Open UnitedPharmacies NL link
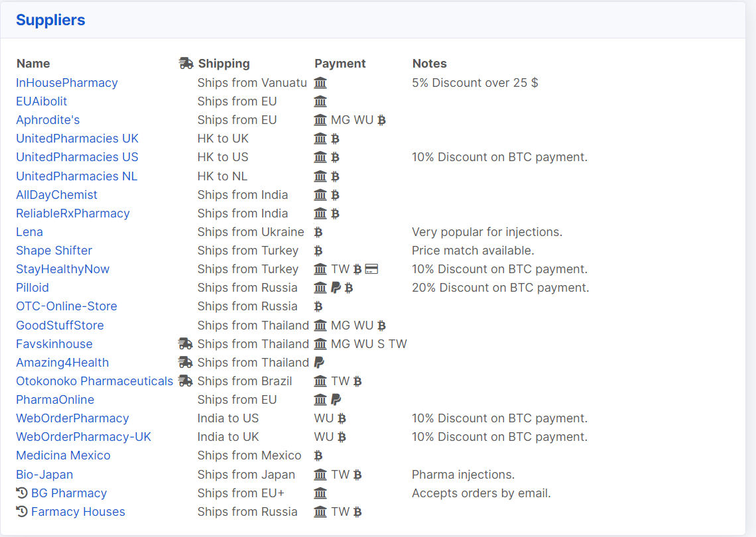The width and height of the screenshot is (756, 537). 77,176
